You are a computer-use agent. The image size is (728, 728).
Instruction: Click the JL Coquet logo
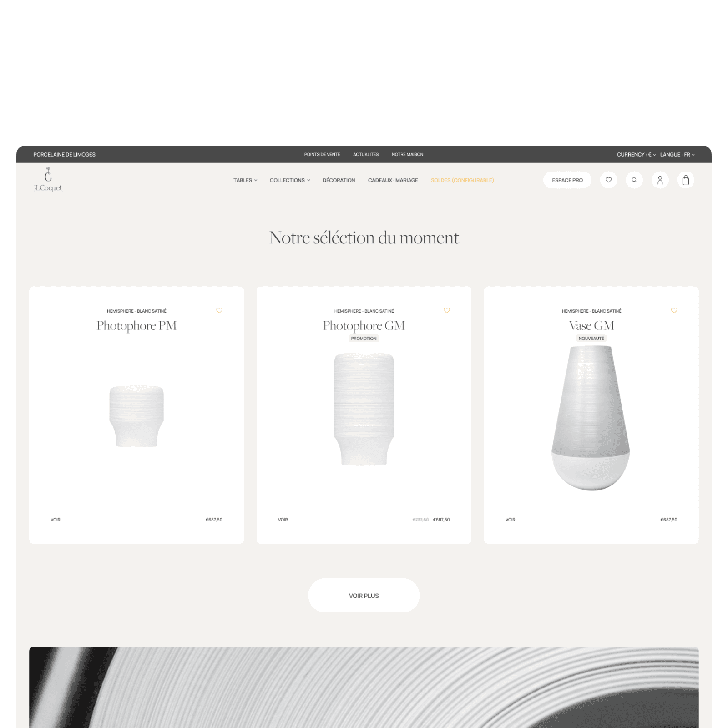[48, 179]
